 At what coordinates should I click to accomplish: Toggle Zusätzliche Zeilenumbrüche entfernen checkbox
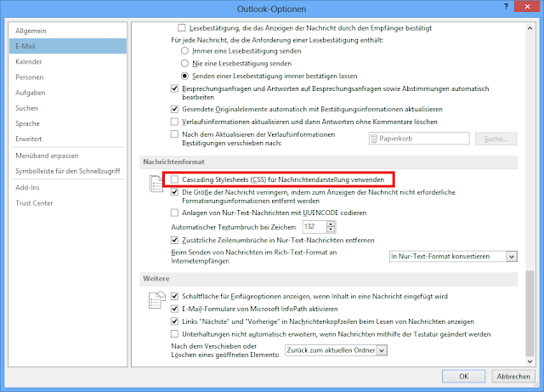(x=174, y=240)
